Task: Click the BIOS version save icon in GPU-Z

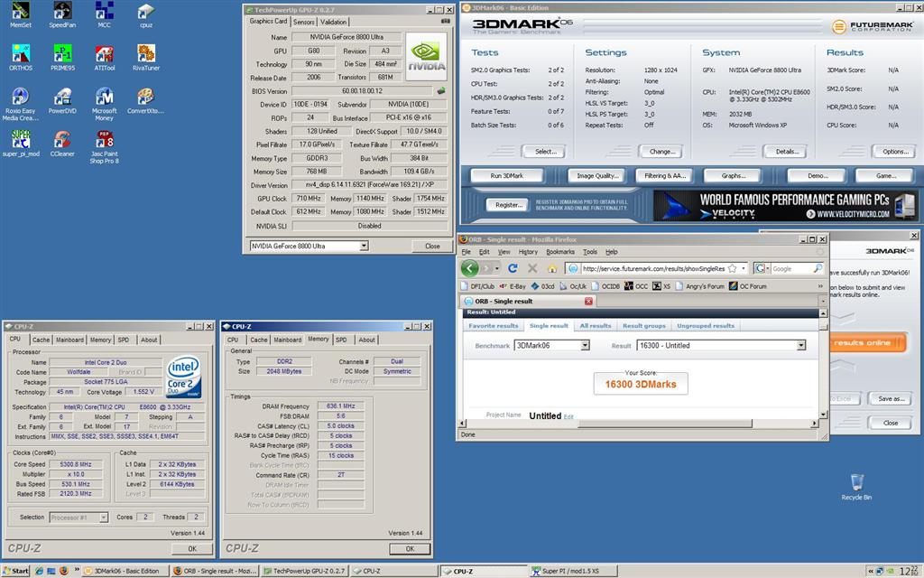Action: click(440, 91)
